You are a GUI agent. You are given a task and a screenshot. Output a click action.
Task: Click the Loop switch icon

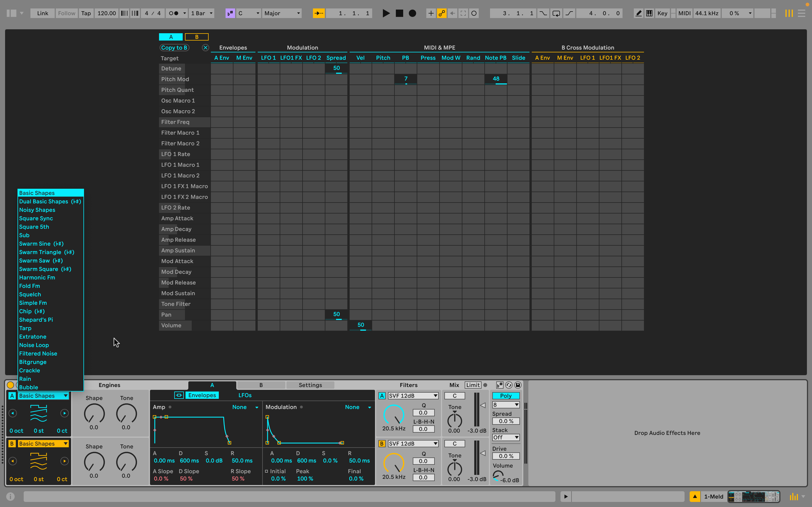(x=556, y=13)
